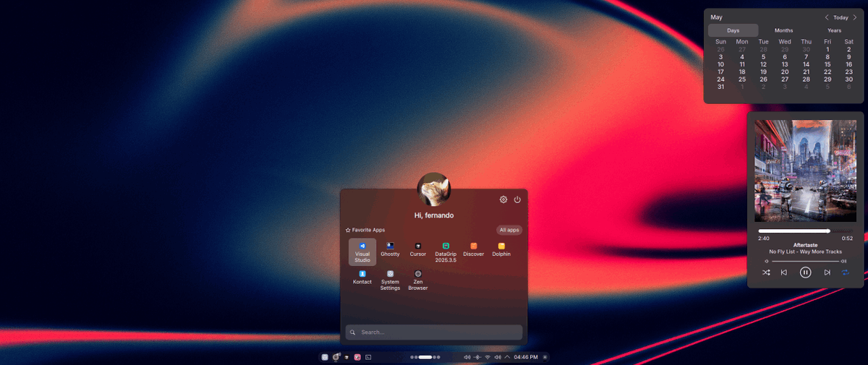This screenshot has height=365, width=868.
Task: Focus the launcher Search field
Action: click(x=434, y=332)
